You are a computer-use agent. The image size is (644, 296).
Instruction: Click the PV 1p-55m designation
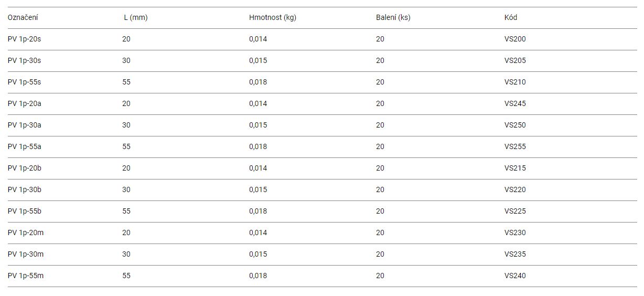[x=26, y=276]
